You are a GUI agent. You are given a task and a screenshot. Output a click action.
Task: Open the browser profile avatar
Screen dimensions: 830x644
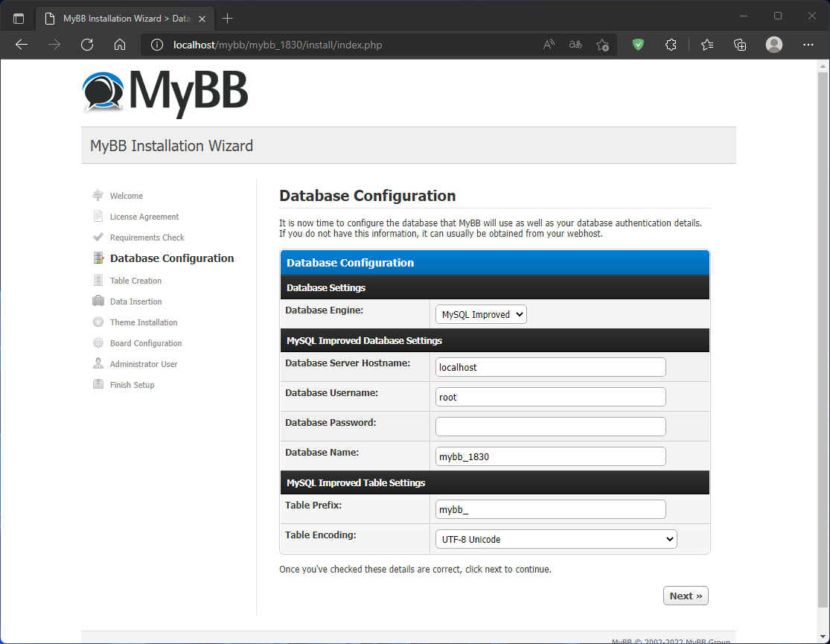click(774, 45)
